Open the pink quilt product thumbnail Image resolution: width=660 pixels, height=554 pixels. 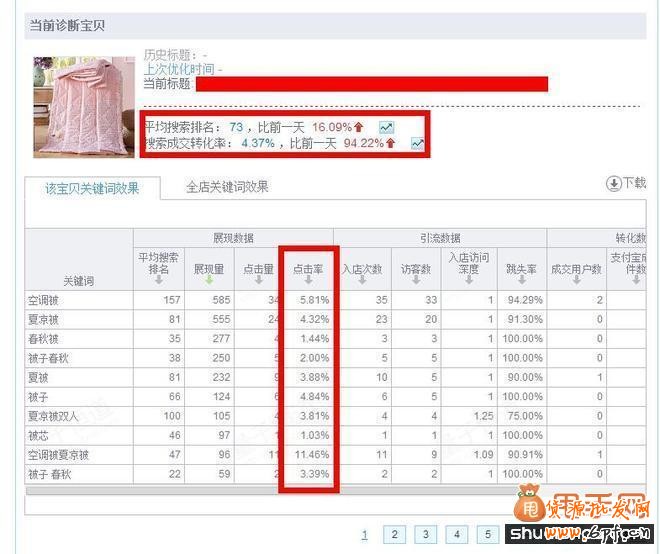(x=84, y=107)
